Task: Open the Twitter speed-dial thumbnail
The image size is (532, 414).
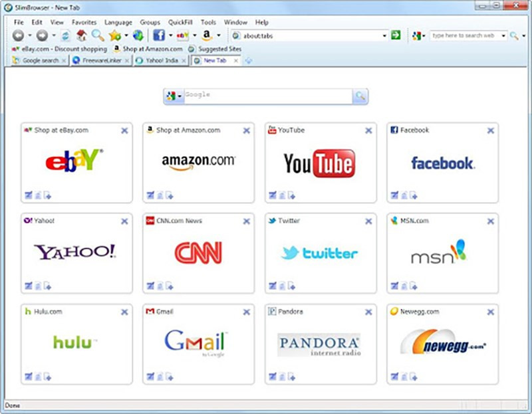Action: (321, 253)
